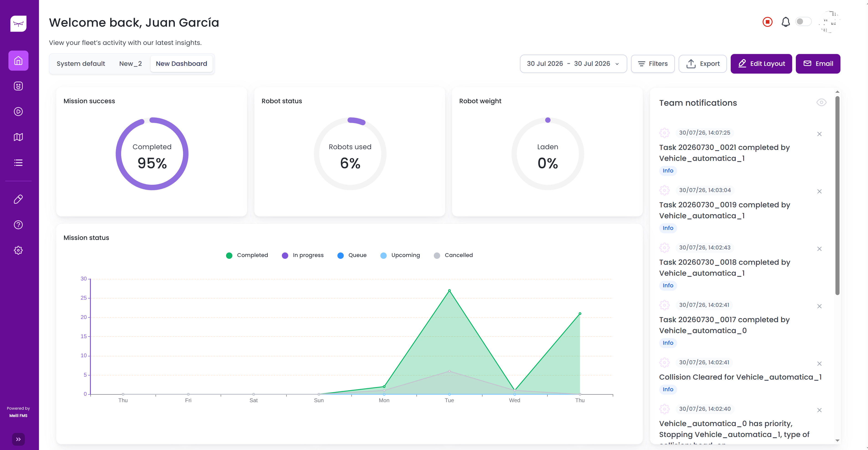Expand the sidebar with double chevron
The height and width of the screenshot is (450, 868).
coord(18,439)
